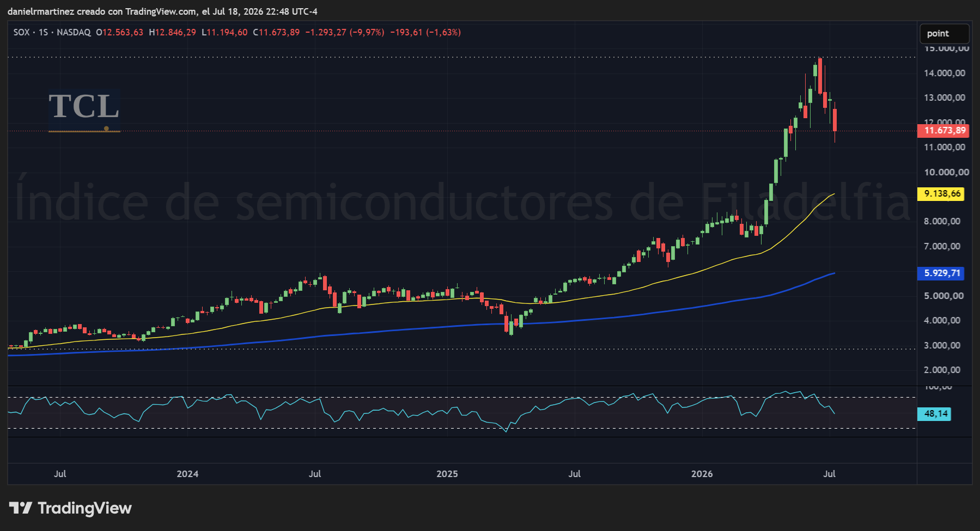Viewport: 980px width, 531px height.
Task: Click the 11.000,00 price axis label
Action: [x=945, y=147]
